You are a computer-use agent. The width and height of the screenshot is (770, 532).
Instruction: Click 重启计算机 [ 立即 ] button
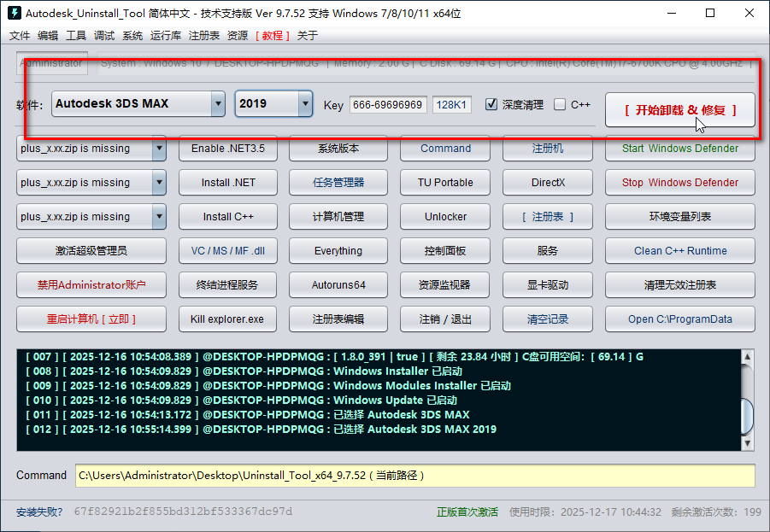click(91, 319)
